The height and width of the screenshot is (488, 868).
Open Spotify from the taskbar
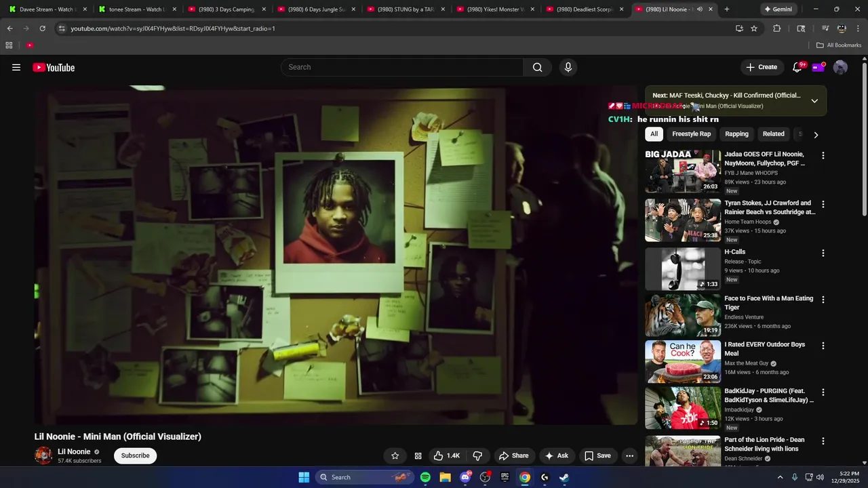425,477
